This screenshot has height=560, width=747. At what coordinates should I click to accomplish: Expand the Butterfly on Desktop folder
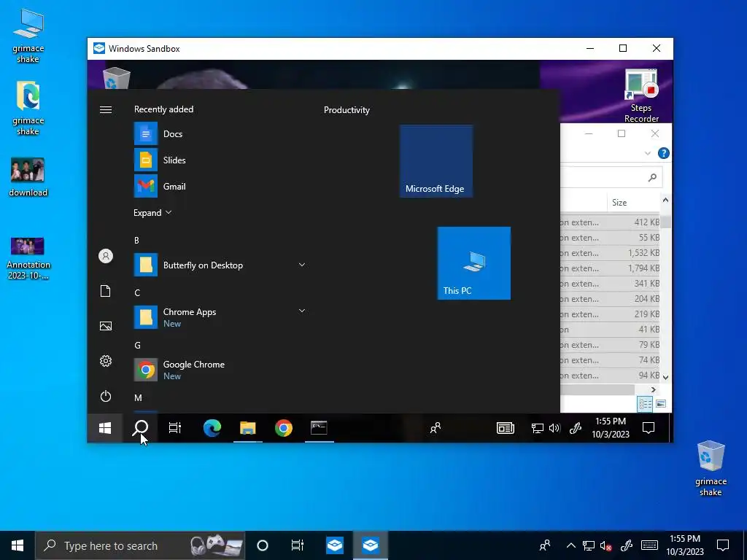point(301,265)
